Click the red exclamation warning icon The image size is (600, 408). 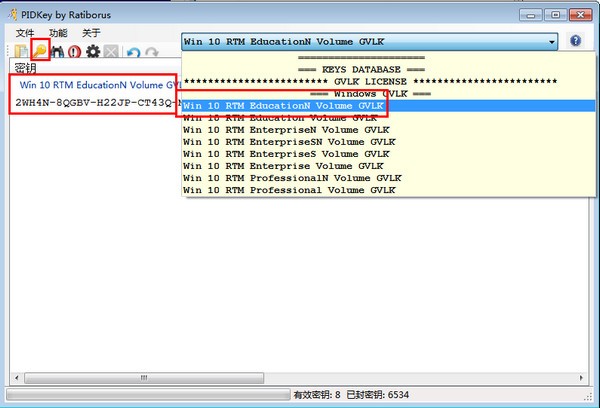(75, 51)
